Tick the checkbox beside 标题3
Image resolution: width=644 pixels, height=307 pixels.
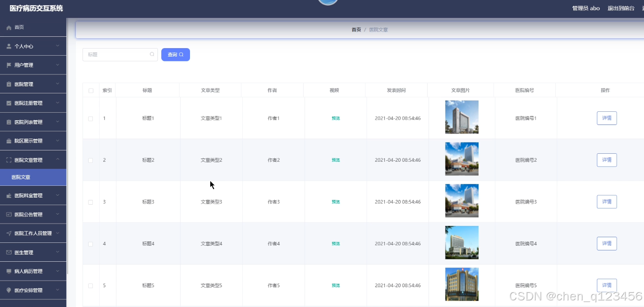tap(91, 201)
